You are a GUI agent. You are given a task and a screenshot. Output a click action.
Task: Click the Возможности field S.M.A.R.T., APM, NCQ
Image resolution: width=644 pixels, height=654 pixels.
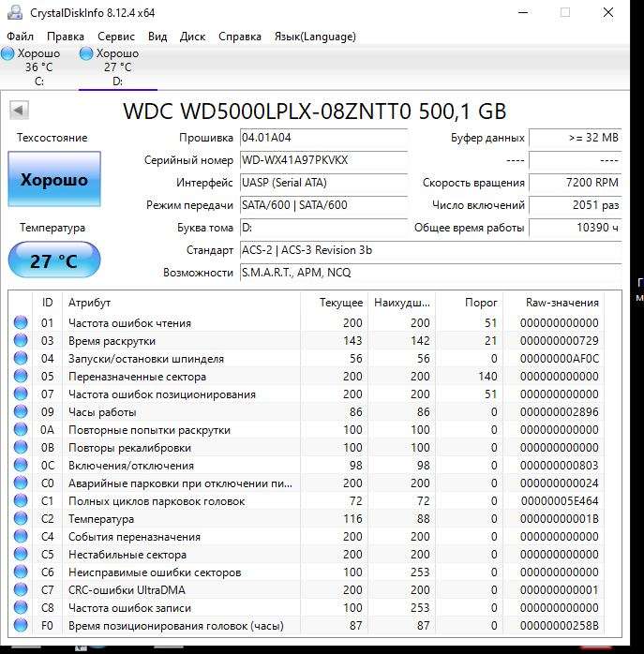tap(430, 273)
